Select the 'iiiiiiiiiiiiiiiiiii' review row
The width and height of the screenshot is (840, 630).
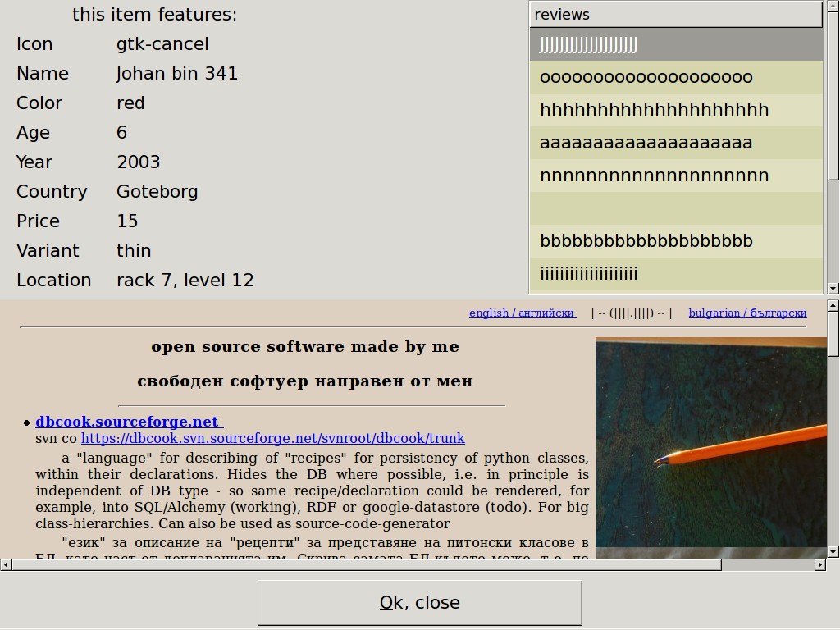coord(676,273)
